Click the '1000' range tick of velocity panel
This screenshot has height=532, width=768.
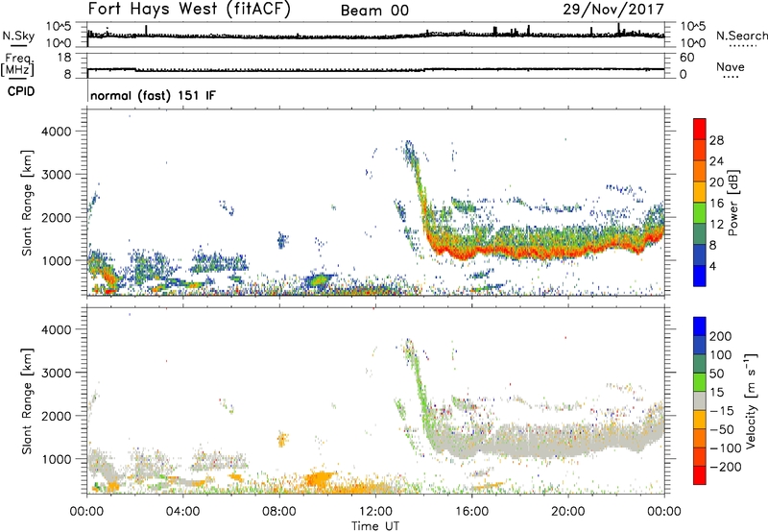[57, 459]
